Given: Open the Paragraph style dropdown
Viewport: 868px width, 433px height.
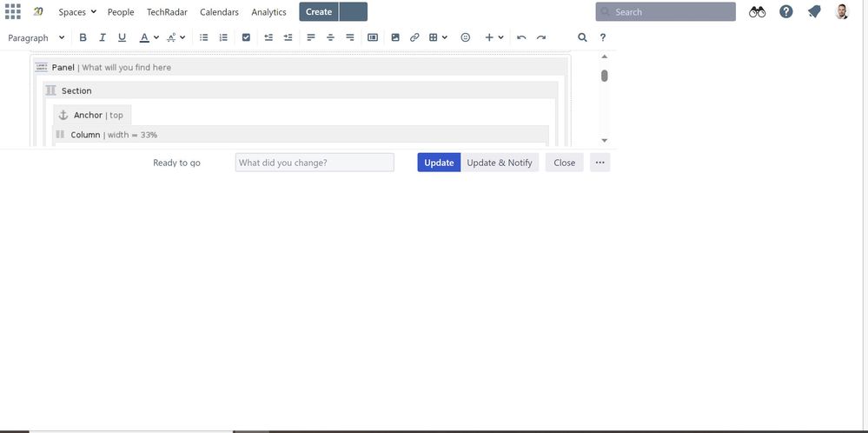Looking at the screenshot, I should point(36,37).
